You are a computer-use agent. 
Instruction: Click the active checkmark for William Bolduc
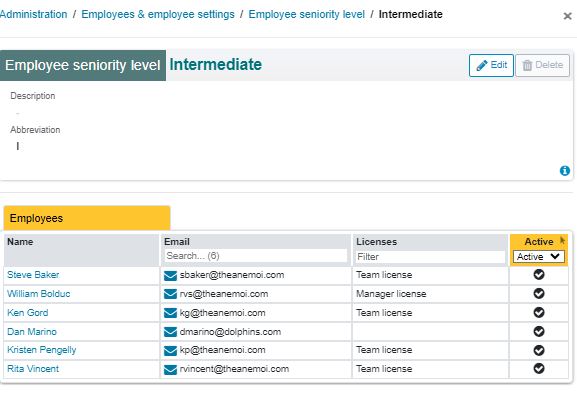[x=539, y=293]
